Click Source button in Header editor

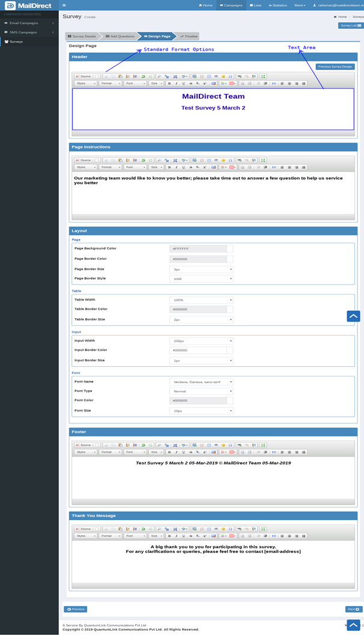(83, 76)
